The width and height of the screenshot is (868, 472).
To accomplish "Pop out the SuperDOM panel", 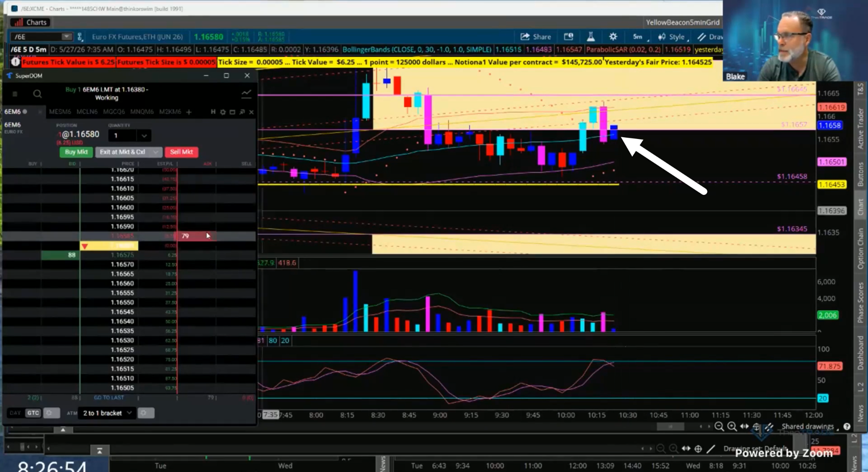I will point(242,112).
